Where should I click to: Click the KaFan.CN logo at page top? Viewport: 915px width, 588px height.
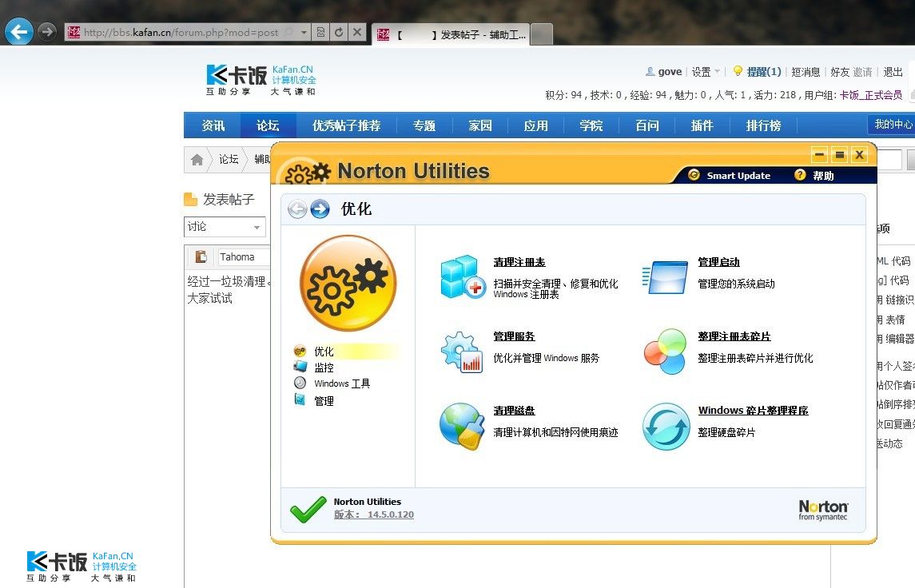coord(261,80)
